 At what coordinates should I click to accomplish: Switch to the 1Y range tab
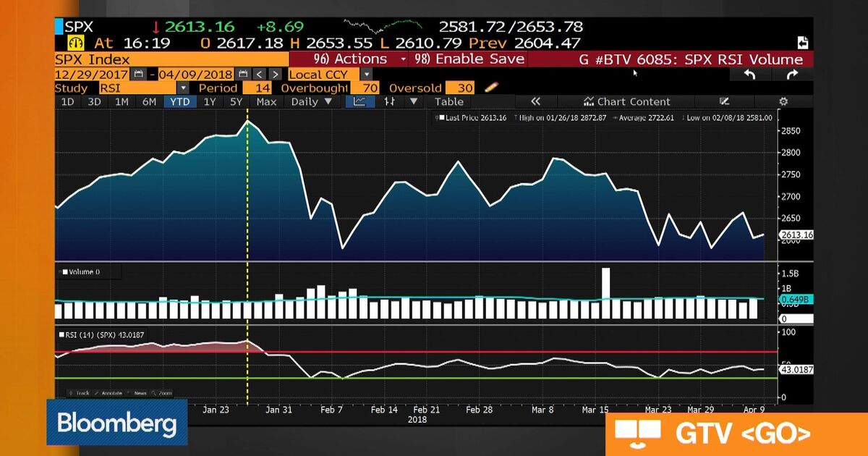(x=209, y=102)
